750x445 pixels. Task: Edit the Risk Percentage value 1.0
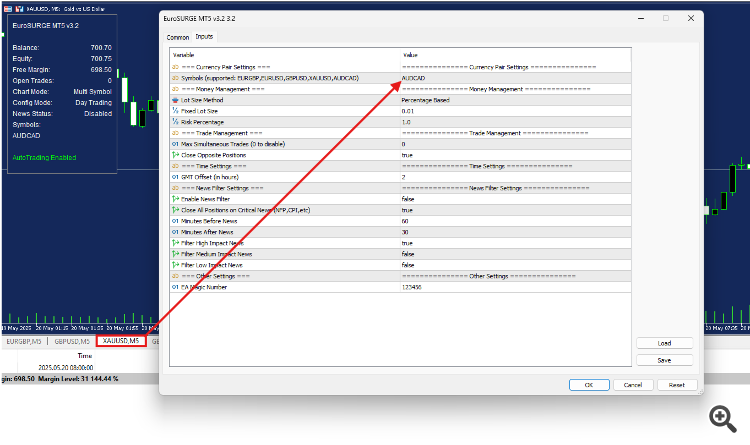[516, 122]
